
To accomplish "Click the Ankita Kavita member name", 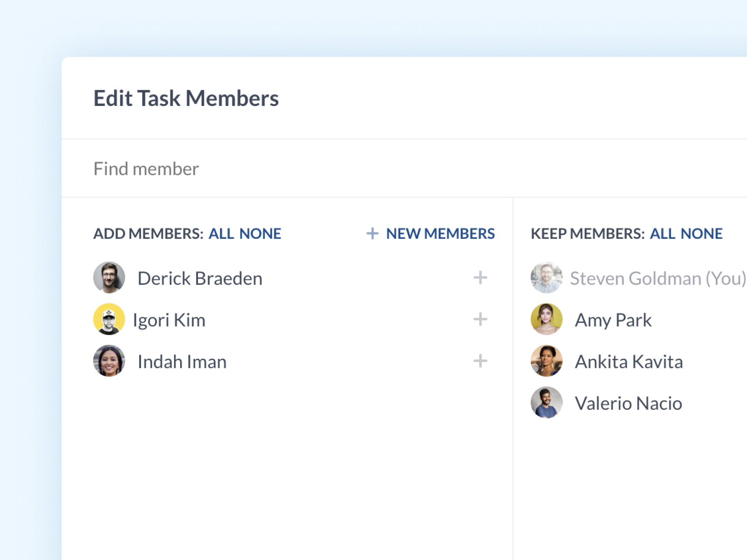I will [x=629, y=362].
